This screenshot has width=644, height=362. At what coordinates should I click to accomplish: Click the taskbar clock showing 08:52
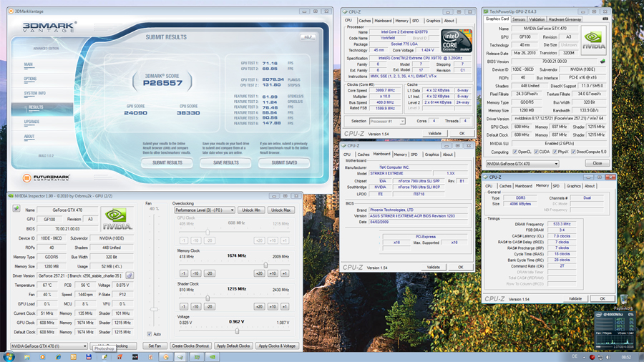pyautogui.click(x=626, y=357)
